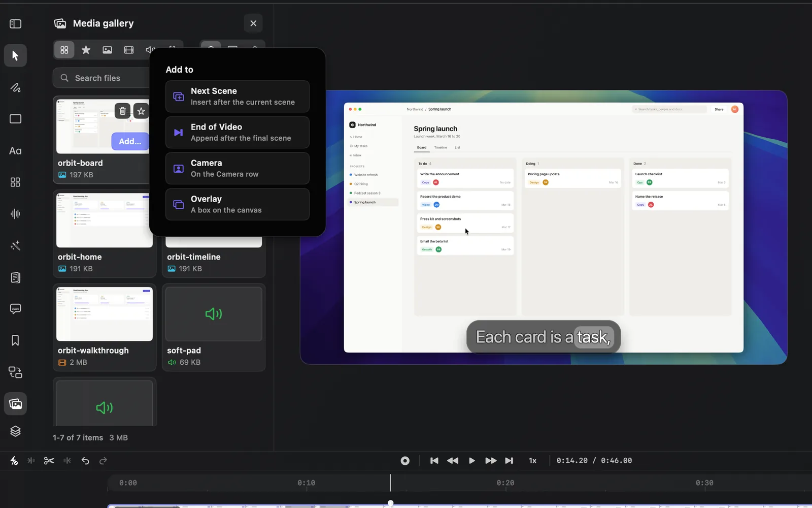Screen dimensions: 812x508
Task: Open the swap/replace transitions panel
Action: [x=15, y=372]
